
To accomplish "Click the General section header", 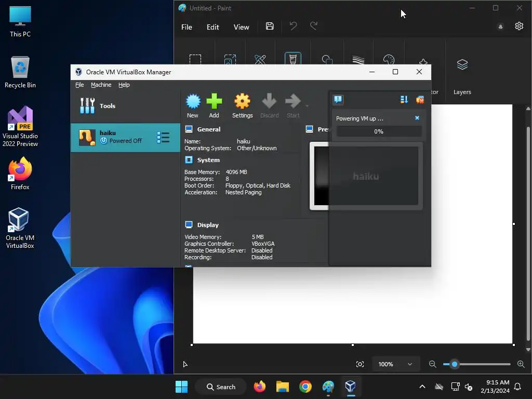I will [x=209, y=129].
